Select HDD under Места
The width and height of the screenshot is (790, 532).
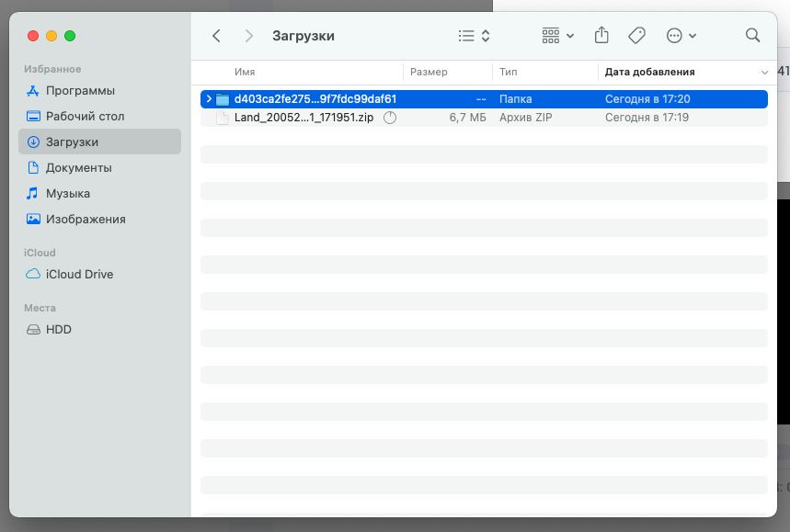[x=58, y=330]
